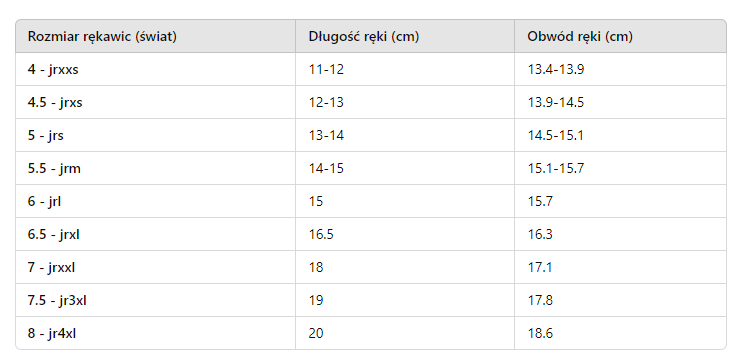Click circumference value '14.5-15.1'
This screenshot has height=361, width=734.
point(556,135)
